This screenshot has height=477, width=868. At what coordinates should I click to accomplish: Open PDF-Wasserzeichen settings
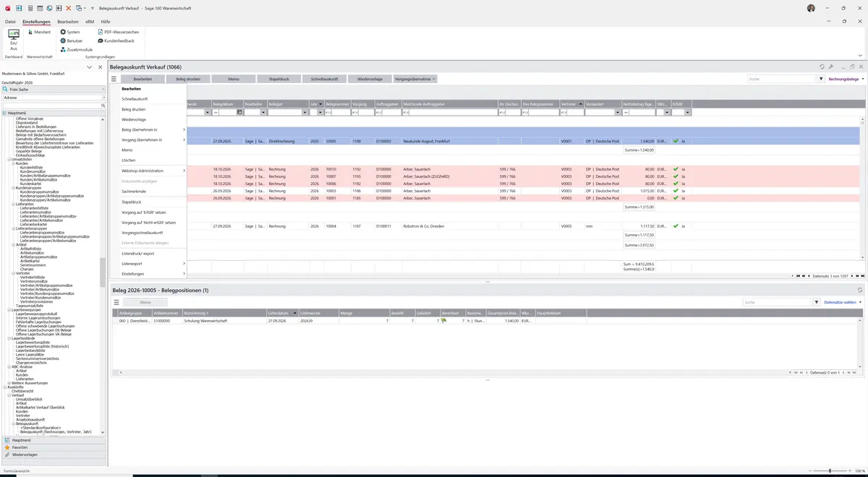tap(119, 32)
